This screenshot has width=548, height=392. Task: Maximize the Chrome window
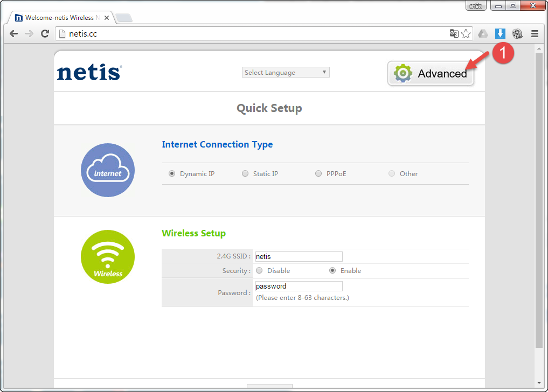[x=512, y=5]
